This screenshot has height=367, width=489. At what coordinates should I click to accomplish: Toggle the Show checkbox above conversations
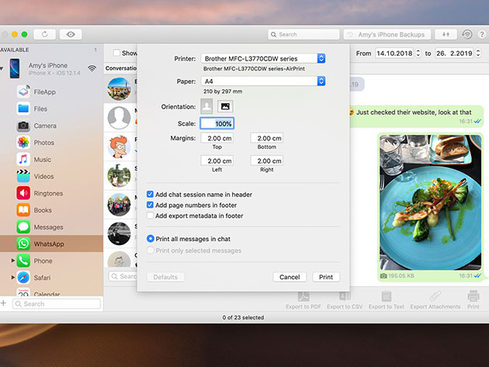tap(116, 53)
